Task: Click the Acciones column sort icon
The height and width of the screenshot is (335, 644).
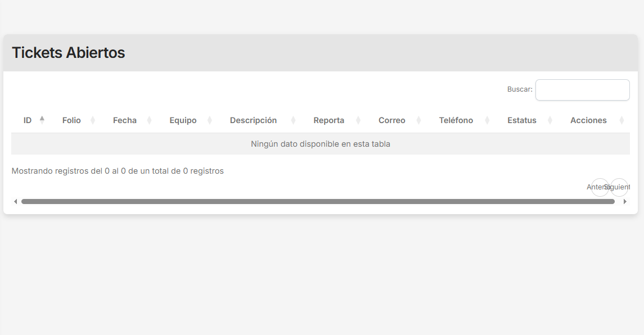Action: pyautogui.click(x=621, y=120)
